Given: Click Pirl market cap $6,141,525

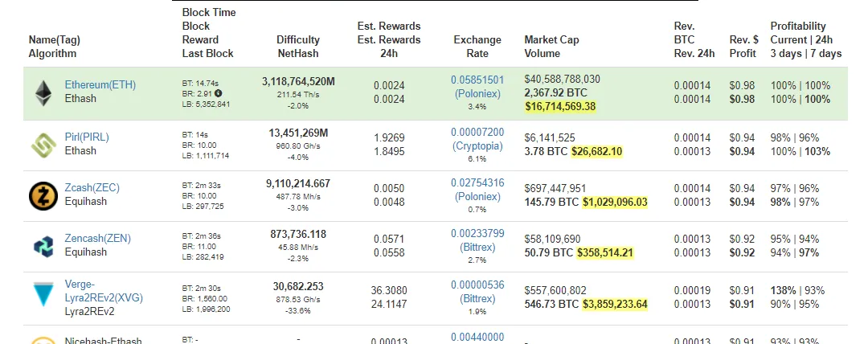Looking at the screenshot, I should pyautogui.click(x=550, y=138).
